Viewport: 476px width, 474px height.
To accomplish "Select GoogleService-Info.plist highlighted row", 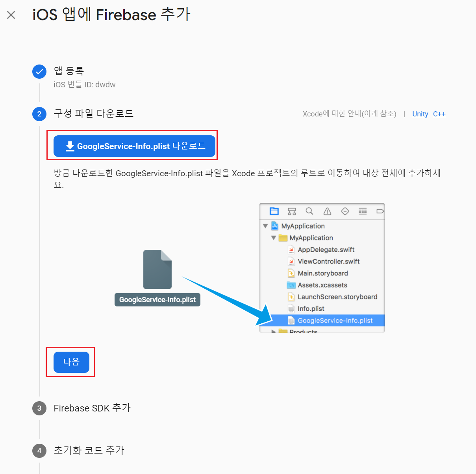I will 322,321.
